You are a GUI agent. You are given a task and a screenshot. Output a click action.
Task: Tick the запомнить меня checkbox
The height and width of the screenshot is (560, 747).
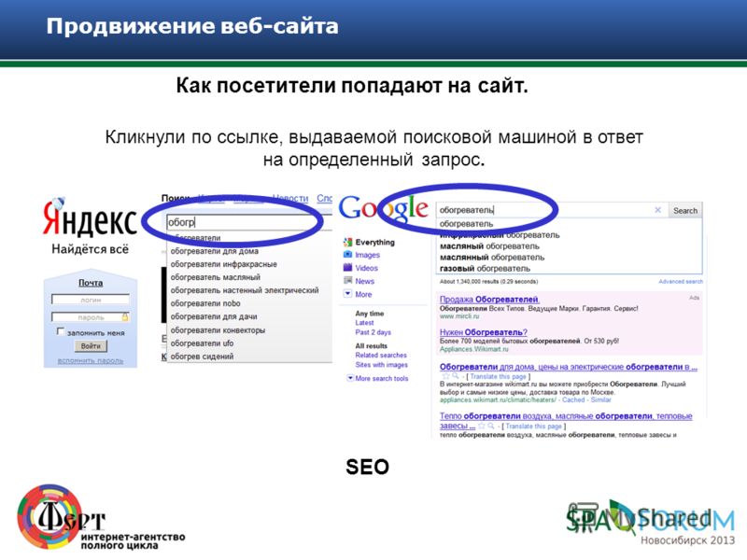[x=61, y=331]
